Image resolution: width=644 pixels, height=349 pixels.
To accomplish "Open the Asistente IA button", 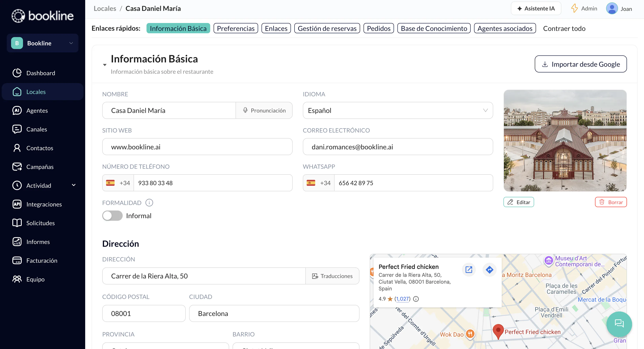I will (536, 9).
